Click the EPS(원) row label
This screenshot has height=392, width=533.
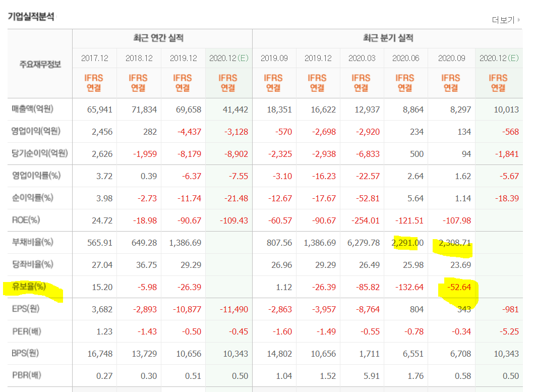(x=26, y=309)
